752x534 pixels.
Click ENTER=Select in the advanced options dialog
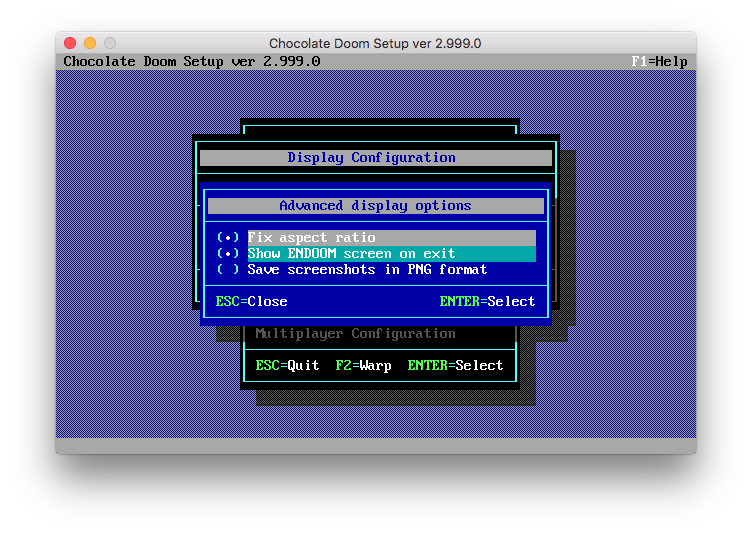(x=487, y=301)
